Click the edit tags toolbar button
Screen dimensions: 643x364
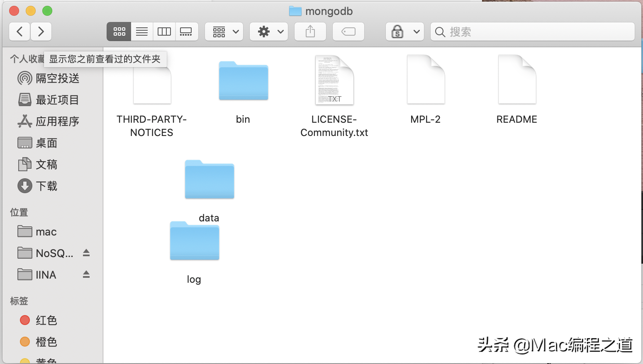click(348, 32)
